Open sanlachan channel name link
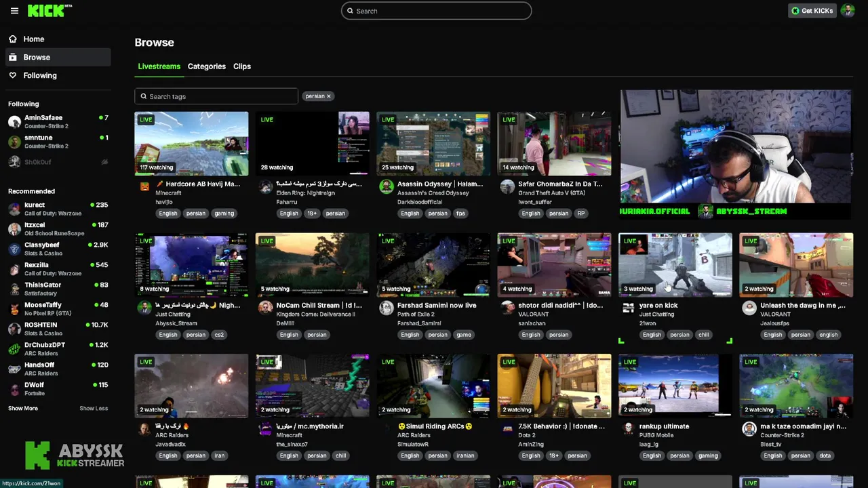Viewport: 868px width, 488px height. [x=532, y=323]
